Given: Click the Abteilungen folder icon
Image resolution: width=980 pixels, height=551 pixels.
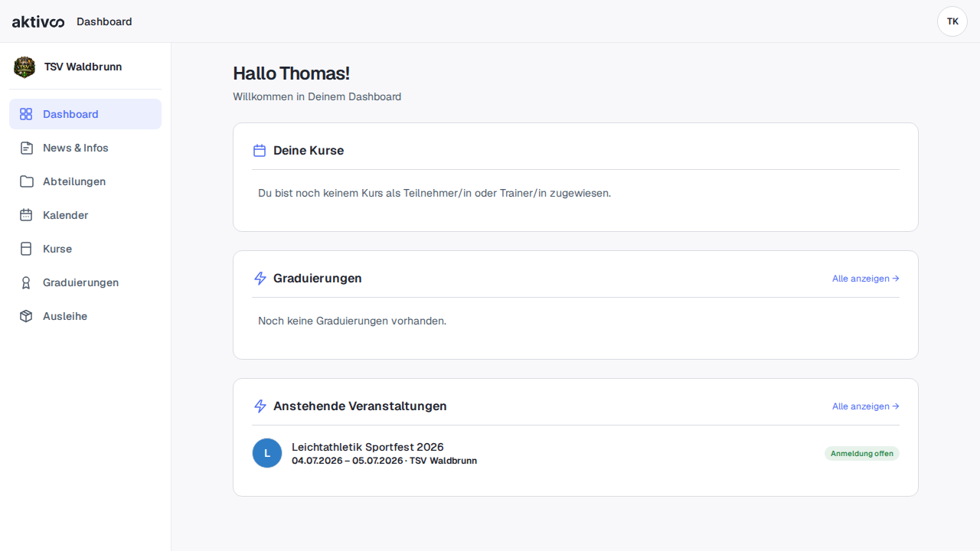Looking at the screenshot, I should (x=26, y=181).
